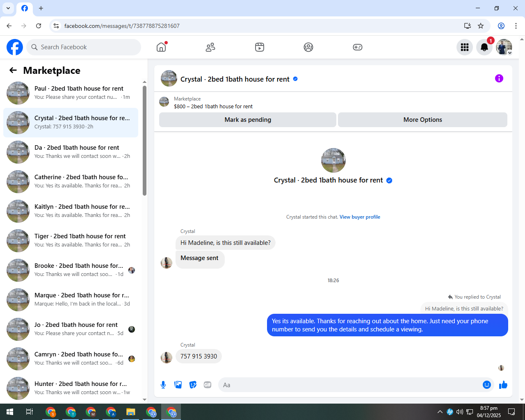Screen dimensions: 525x420
Task: Click the conversation list scrollbar
Action: coord(144,140)
